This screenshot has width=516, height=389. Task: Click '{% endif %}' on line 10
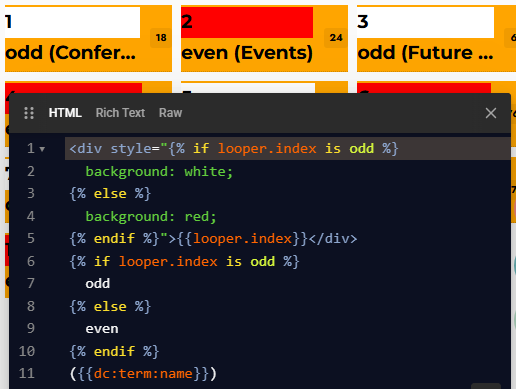tap(114, 351)
